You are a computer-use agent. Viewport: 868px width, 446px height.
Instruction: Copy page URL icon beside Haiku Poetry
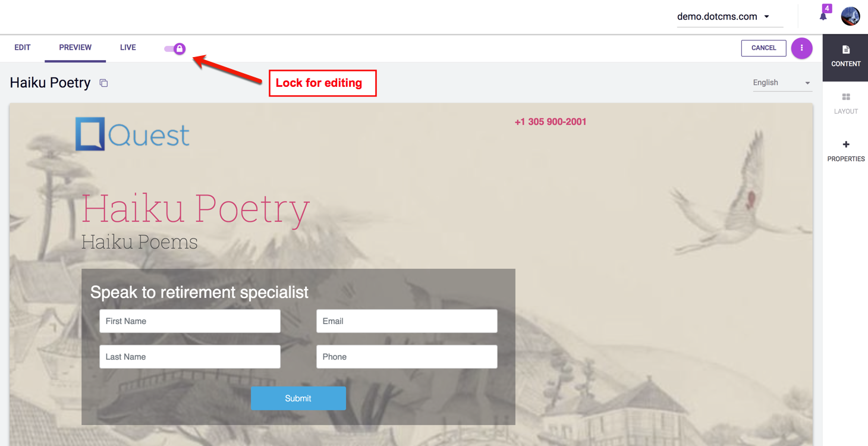(103, 83)
